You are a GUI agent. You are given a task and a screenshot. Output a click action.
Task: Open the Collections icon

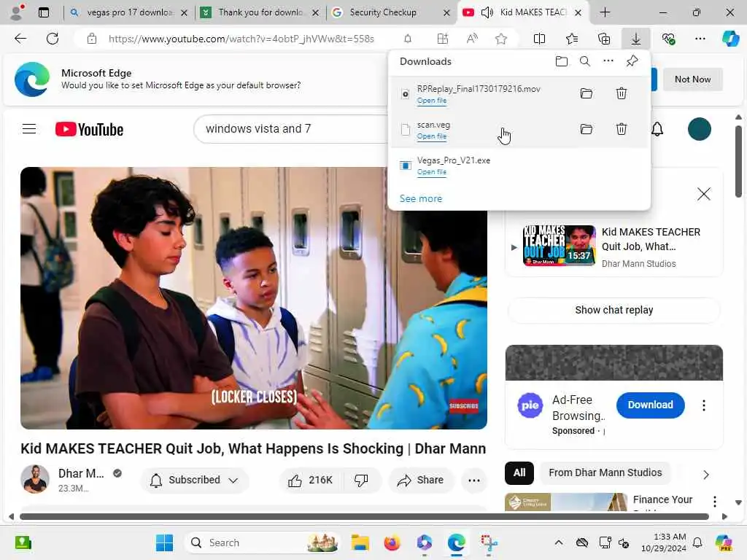click(603, 39)
